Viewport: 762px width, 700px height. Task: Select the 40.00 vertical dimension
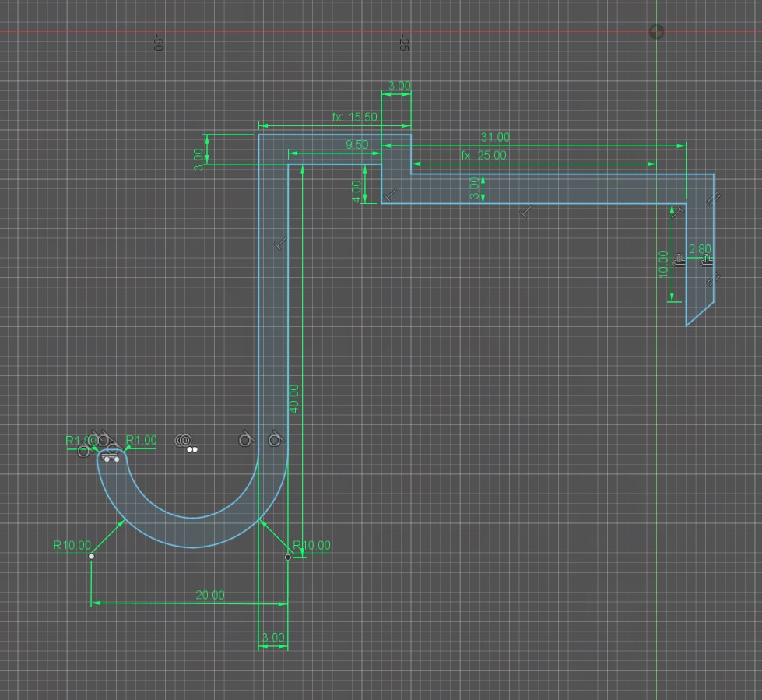(294, 399)
